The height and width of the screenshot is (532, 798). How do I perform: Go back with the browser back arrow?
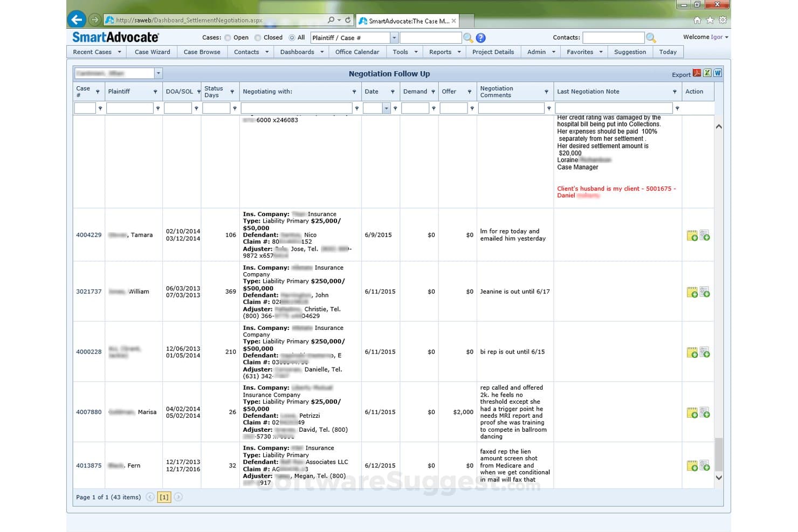tap(77, 20)
